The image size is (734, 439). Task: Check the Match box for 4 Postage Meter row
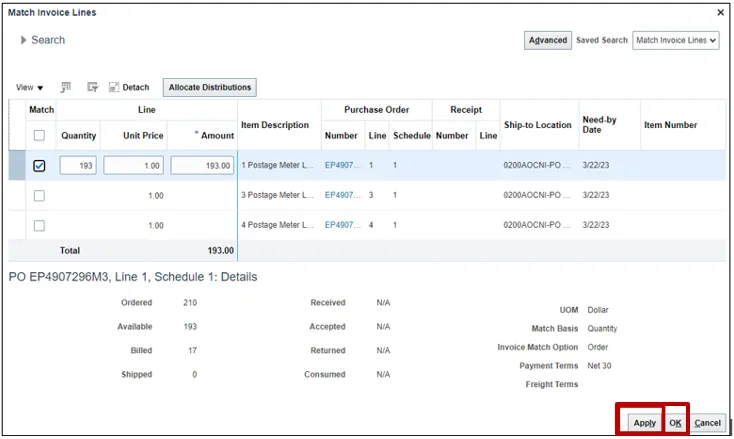click(39, 225)
